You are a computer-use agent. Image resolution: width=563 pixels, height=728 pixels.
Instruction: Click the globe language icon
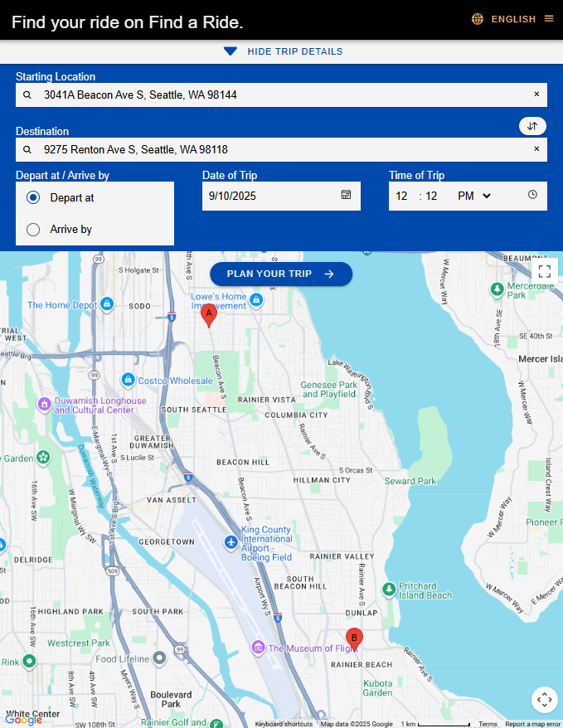click(477, 19)
